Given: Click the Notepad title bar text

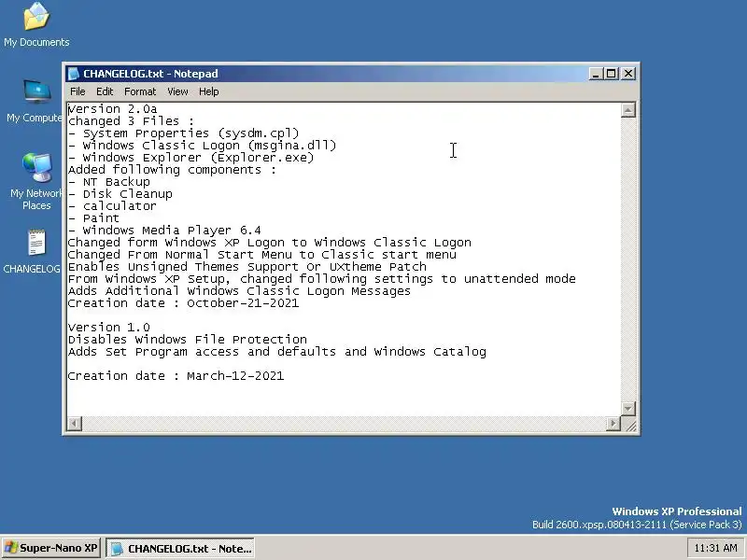Looking at the screenshot, I should click(x=150, y=74).
